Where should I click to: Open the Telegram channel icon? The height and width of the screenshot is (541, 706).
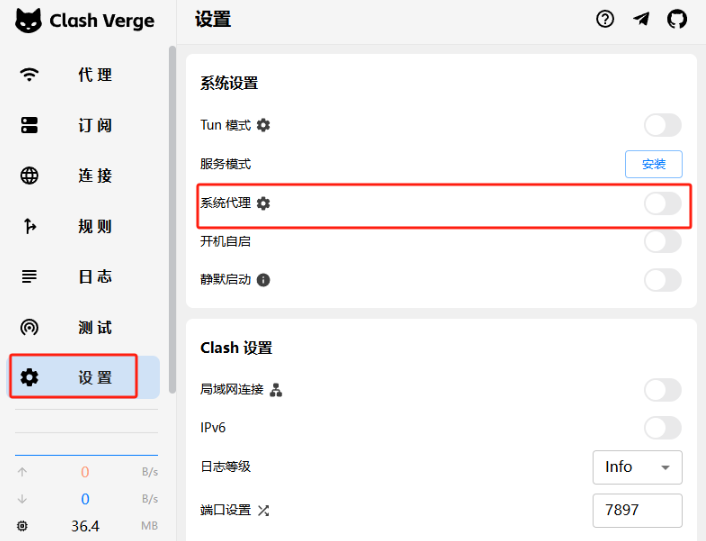(x=641, y=19)
